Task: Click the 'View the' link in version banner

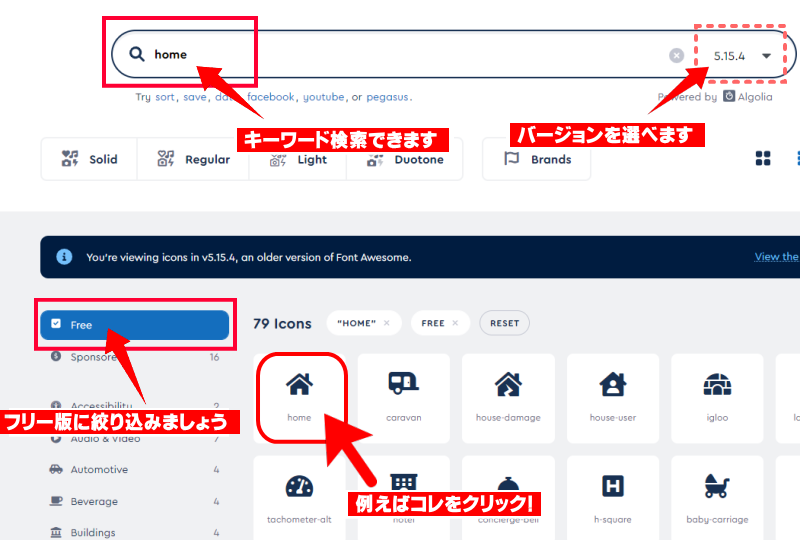Action: point(777,256)
